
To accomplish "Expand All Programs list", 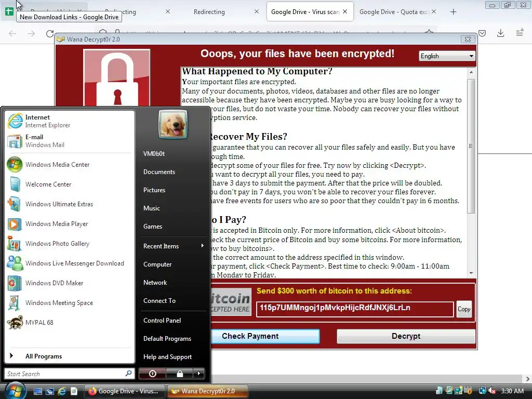I will click(69, 356).
